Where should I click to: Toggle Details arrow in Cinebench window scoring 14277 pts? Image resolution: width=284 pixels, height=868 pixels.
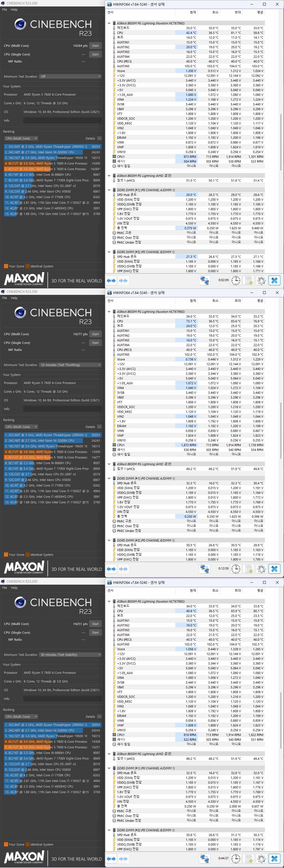[99, 427]
